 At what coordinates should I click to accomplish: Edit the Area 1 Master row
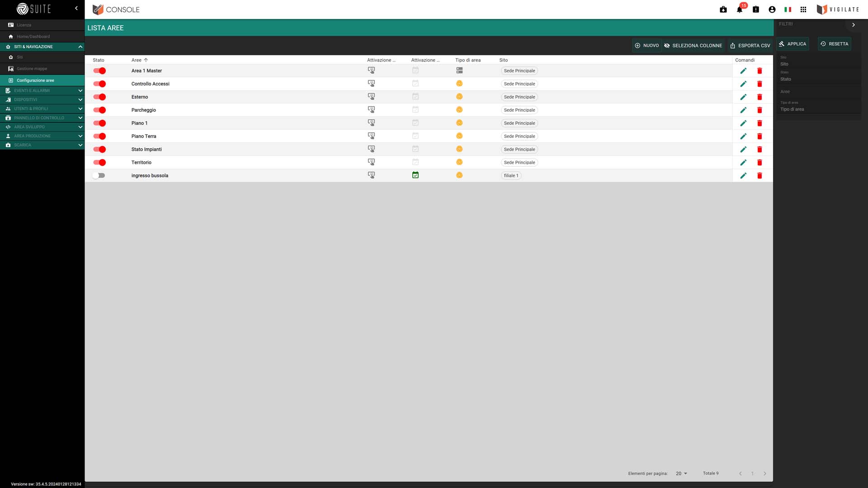pos(743,71)
